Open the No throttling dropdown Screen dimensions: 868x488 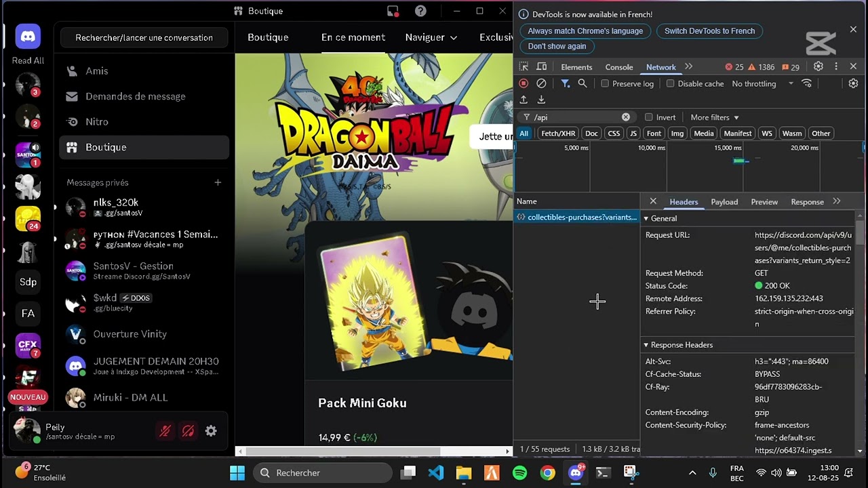tap(763, 83)
